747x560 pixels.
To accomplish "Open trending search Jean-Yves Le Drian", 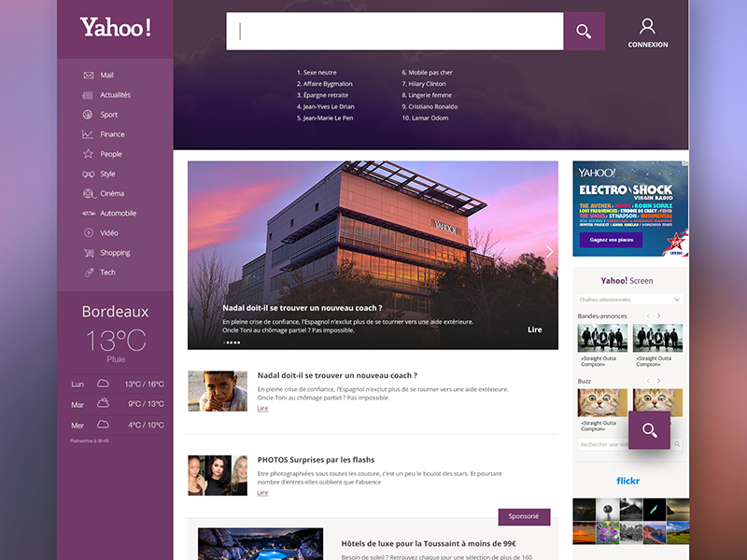I will pos(326,106).
